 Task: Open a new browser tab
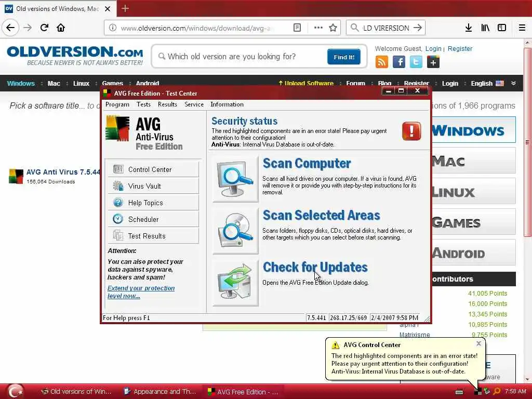125,8
